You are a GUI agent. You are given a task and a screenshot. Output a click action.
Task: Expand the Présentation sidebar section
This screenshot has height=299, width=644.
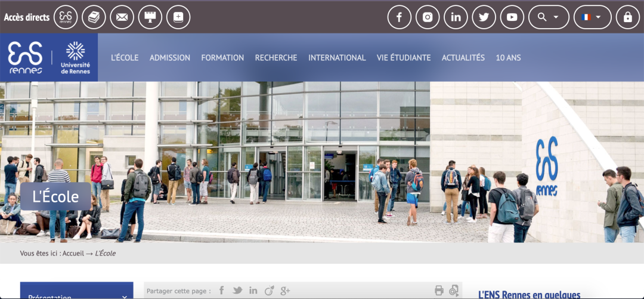pyautogui.click(x=77, y=291)
